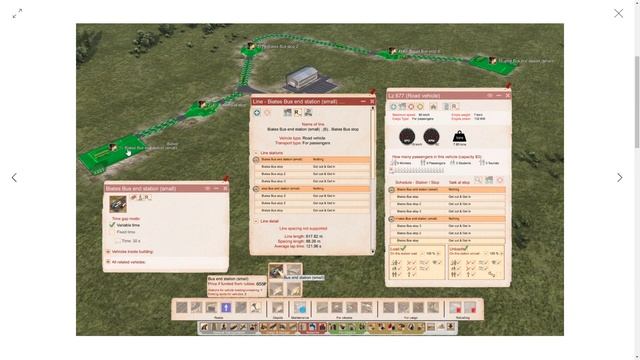Click the first icon of bottom main toolbar
640x360 pixels.
click(x=204, y=327)
